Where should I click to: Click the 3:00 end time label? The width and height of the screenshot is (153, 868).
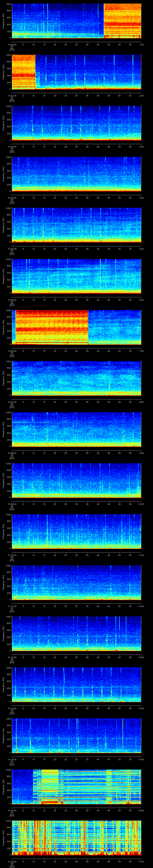[141, 147]
